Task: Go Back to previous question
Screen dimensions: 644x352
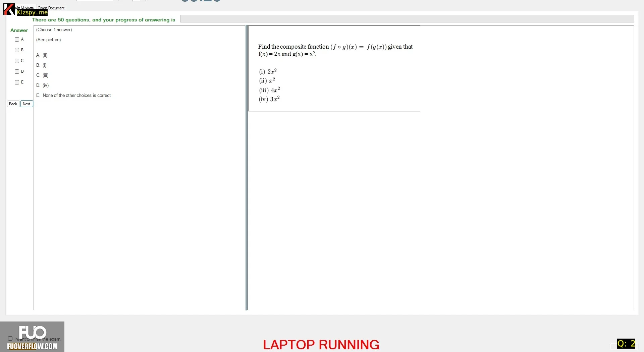Action: pyautogui.click(x=13, y=104)
